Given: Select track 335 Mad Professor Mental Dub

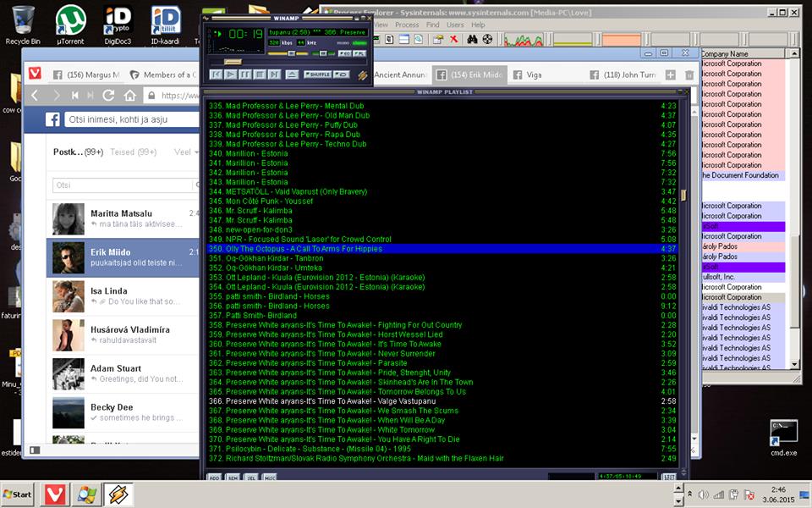Looking at the screenshot, I should [442, 106].
